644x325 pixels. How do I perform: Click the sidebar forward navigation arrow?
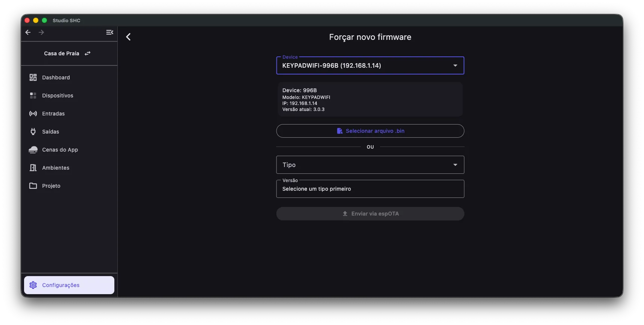[x=41, y=32]
